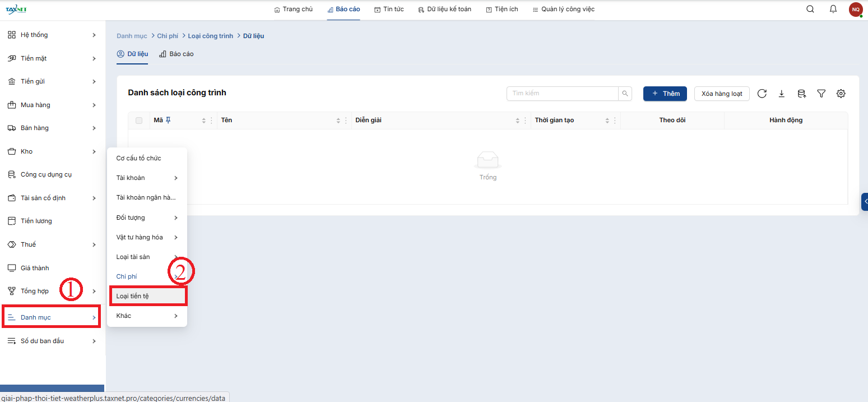Screen dimensions: 868x402
Task: Toggle the select-all checkbox in table header
Action: pyautogui.click(x=139, y=121)
